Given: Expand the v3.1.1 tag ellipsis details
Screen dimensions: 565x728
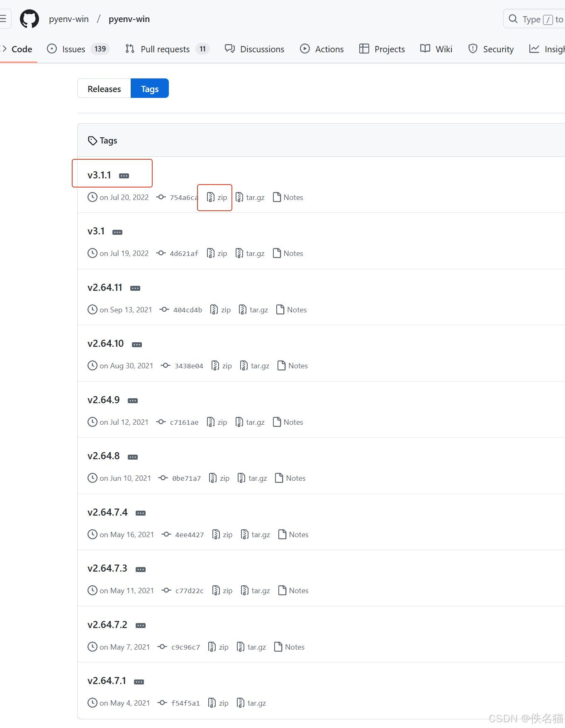Looking at the screenshot, I should coord(124,176).
